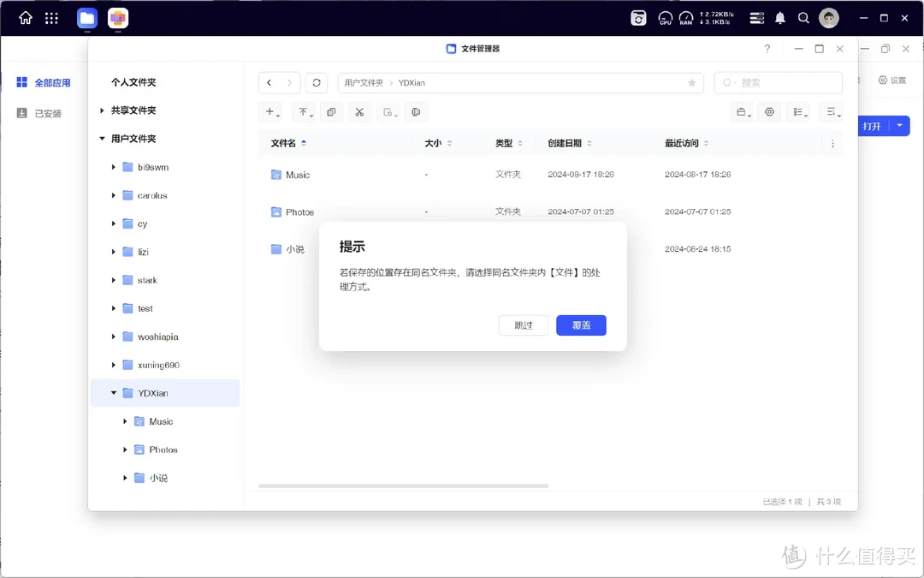Star the current folder as favorite
924x578 pixels.
tap(691, 83)
